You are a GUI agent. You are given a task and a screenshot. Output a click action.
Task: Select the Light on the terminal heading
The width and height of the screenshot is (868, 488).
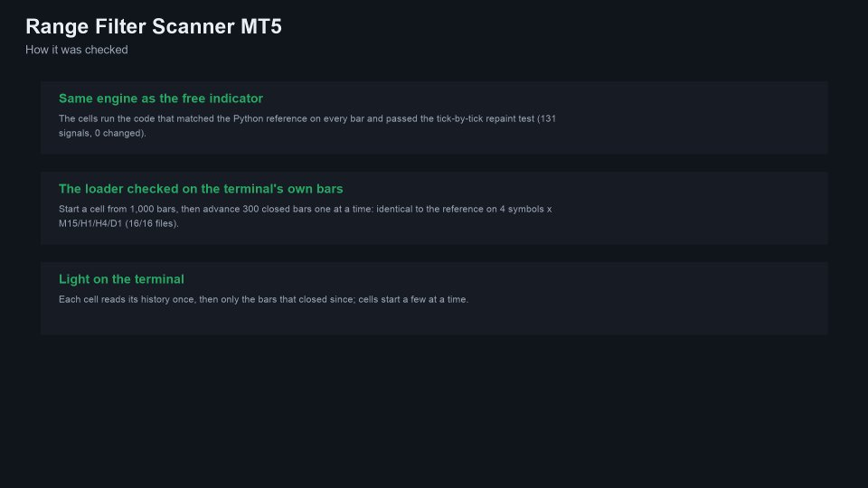121,279
